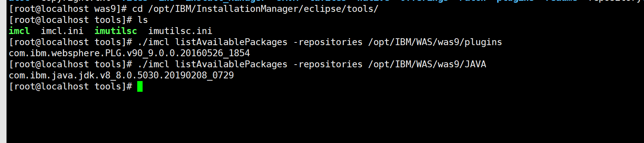Click the com.ibm.java.jdk.v8 package output line
The height and width of the screenshot is (143, 644).
point(121,75)
